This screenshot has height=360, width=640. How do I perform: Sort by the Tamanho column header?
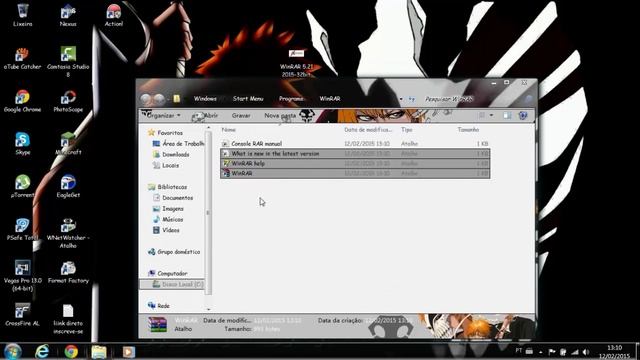[x=468, y=130]
